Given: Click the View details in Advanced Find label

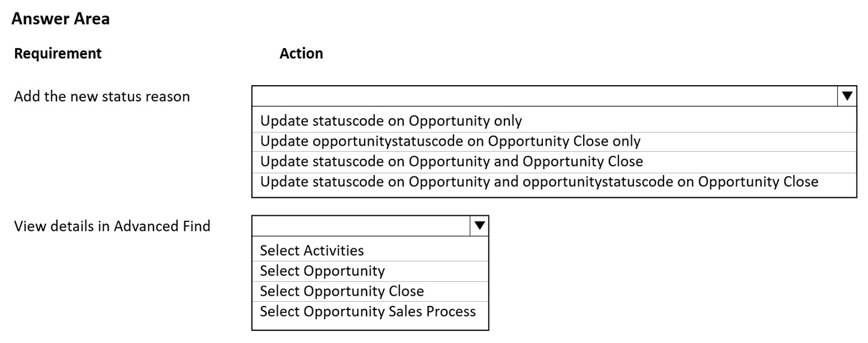Looking at the screenshot, I should [112, 226].
